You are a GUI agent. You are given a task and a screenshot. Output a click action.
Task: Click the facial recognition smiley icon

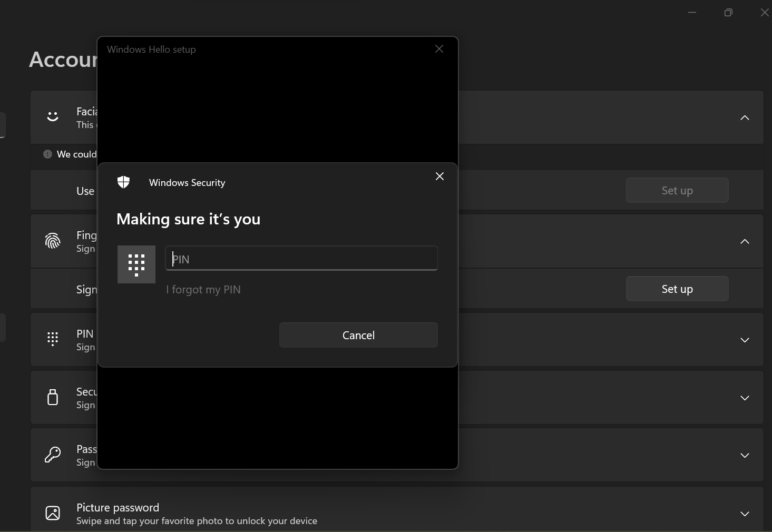pyautogui.click(x=53, y=116)
